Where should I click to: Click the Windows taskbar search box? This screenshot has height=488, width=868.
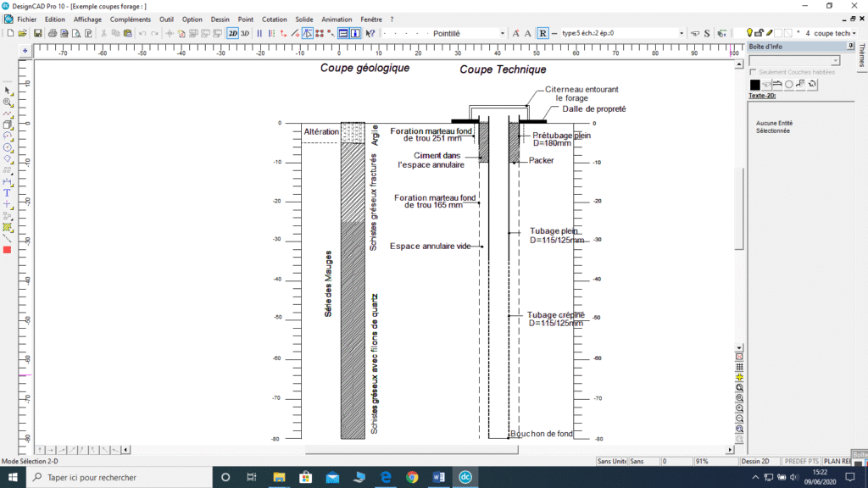(x=119, y=477)
